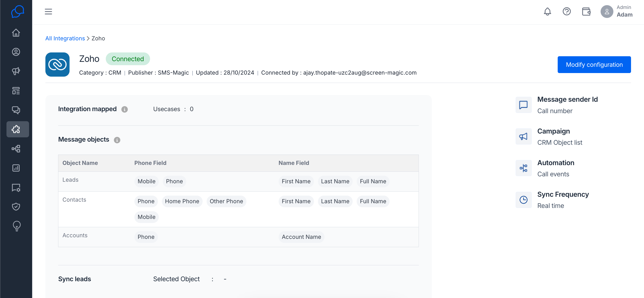
Task: Click info icon beside Integration mapped
Action: 124,109
